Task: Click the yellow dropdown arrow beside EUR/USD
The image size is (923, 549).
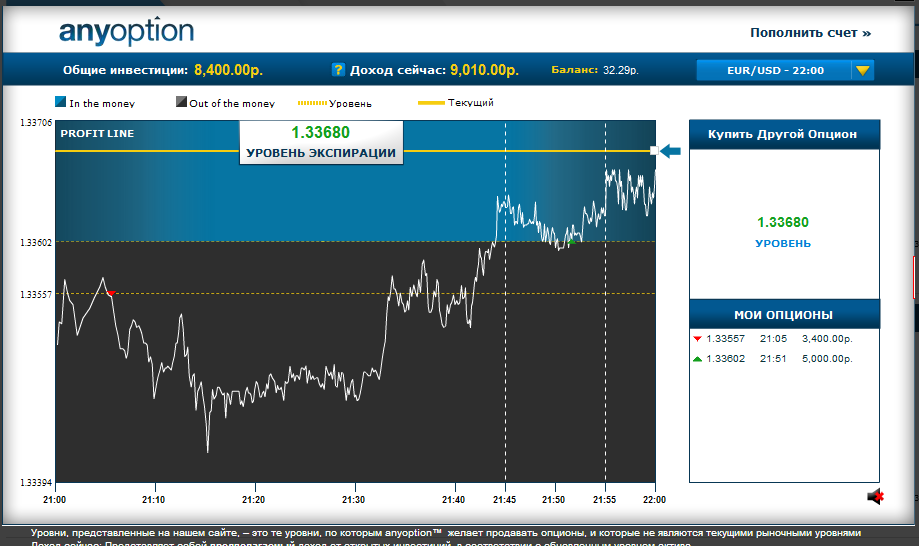Action: (862, 70)
